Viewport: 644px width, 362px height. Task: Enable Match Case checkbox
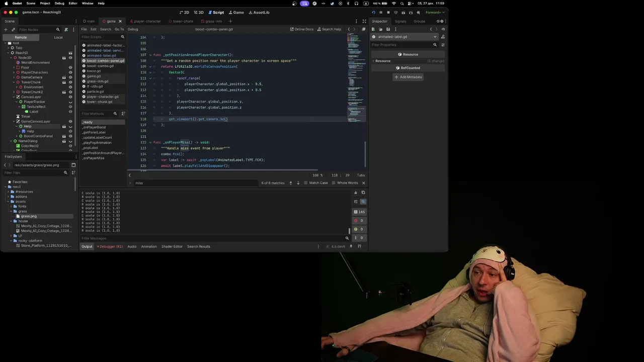click(316, 183)
